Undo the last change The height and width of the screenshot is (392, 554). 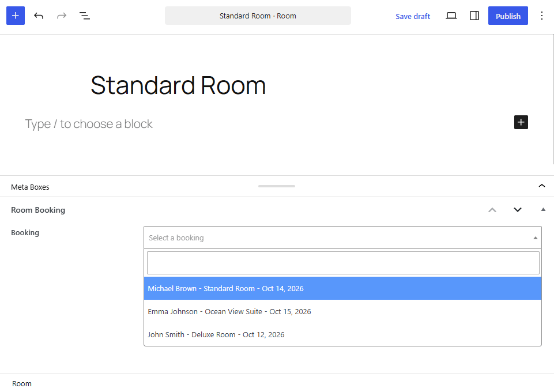pos(39,16)
